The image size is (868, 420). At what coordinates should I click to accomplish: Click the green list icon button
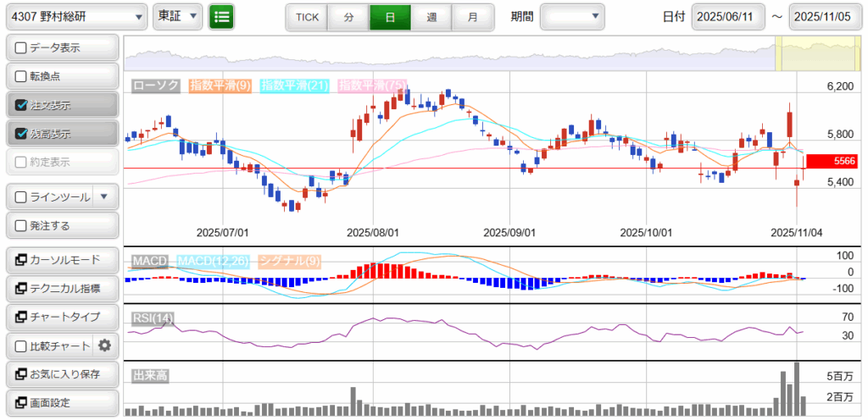pos(221,17)
